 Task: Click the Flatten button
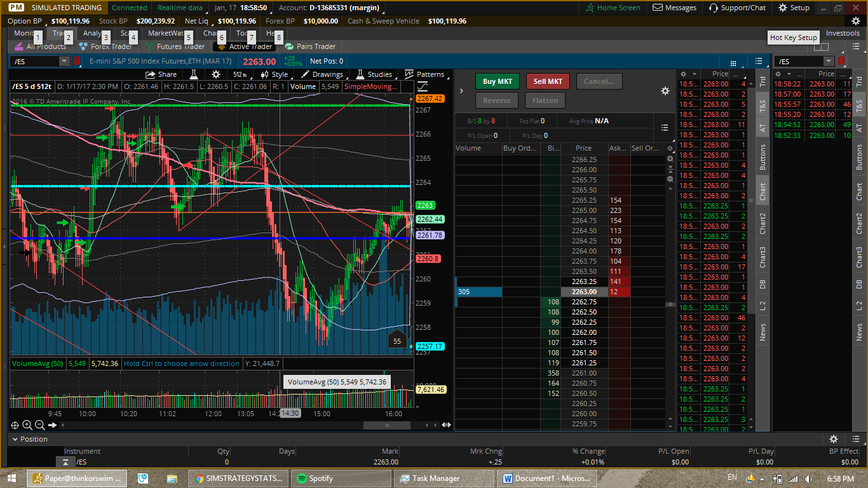[x=545, y=100]
